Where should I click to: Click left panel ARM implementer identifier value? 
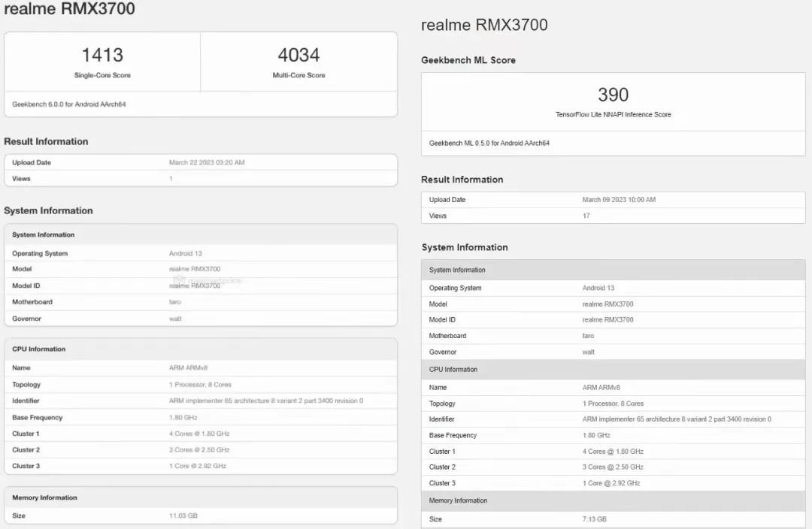266,401
